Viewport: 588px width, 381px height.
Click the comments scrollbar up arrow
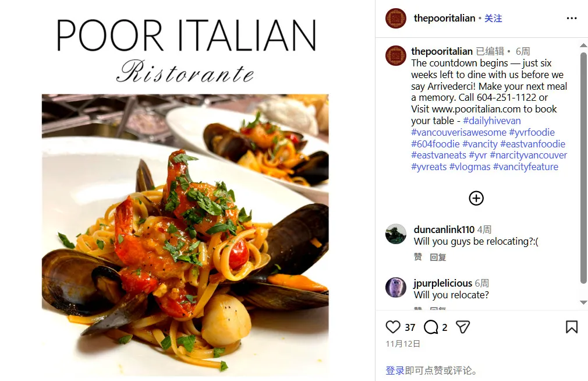tap(583, 45)
